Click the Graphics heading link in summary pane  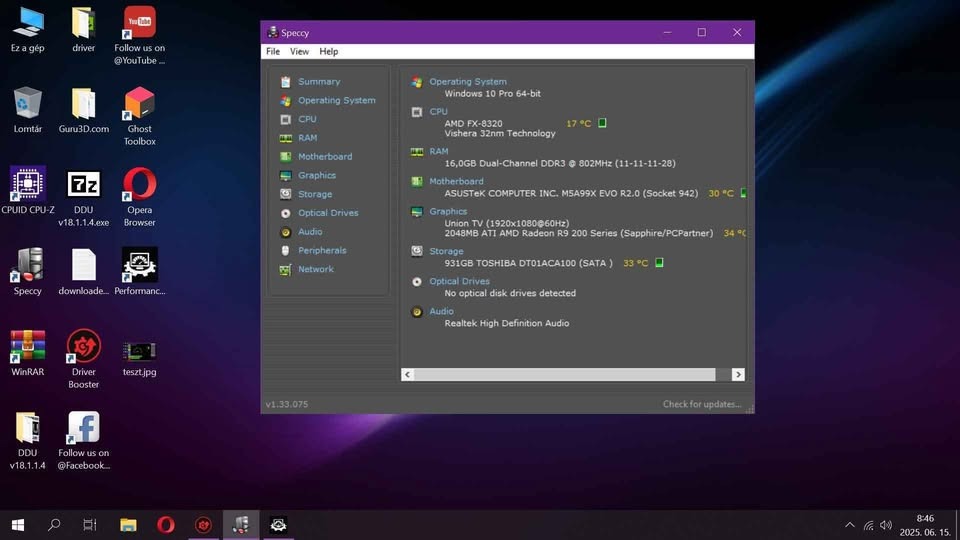click(448, 211)
